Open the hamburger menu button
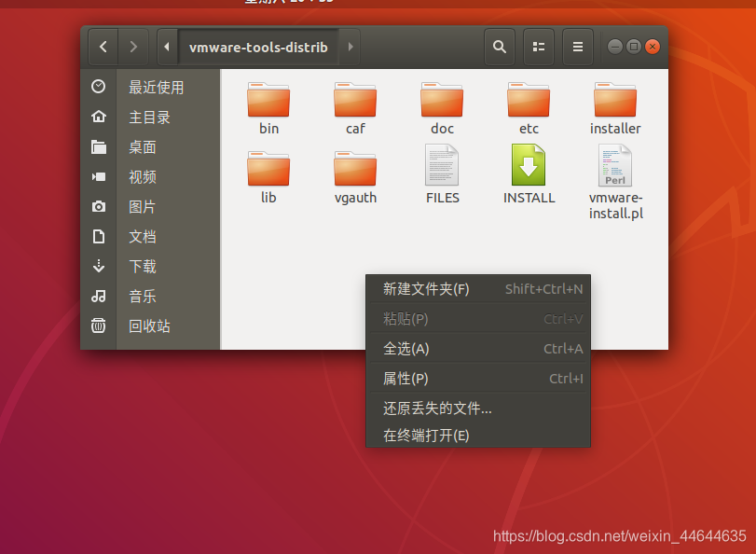Image resolution: width=756 pixels, height=554 pixels. click(x=578, y=47)
